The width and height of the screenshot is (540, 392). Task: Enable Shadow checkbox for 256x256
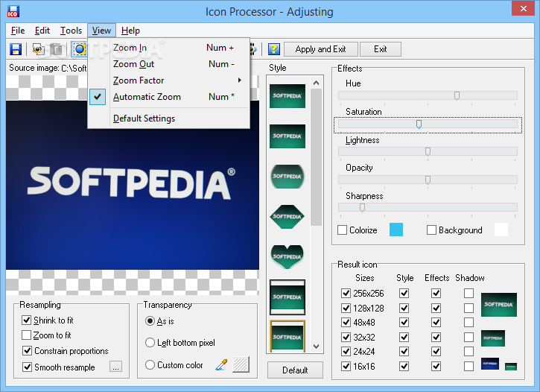(x=468, y=293)
